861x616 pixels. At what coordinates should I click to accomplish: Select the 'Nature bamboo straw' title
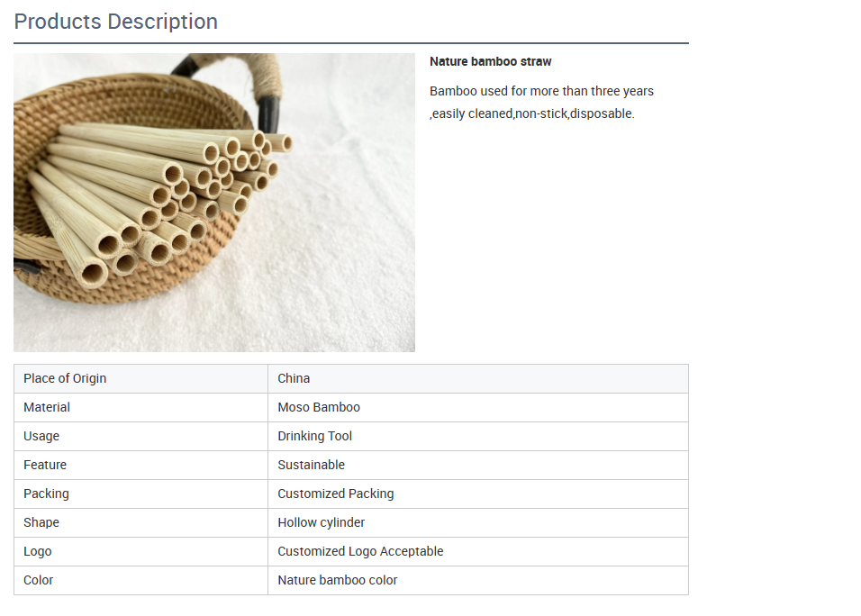[490, 61]
